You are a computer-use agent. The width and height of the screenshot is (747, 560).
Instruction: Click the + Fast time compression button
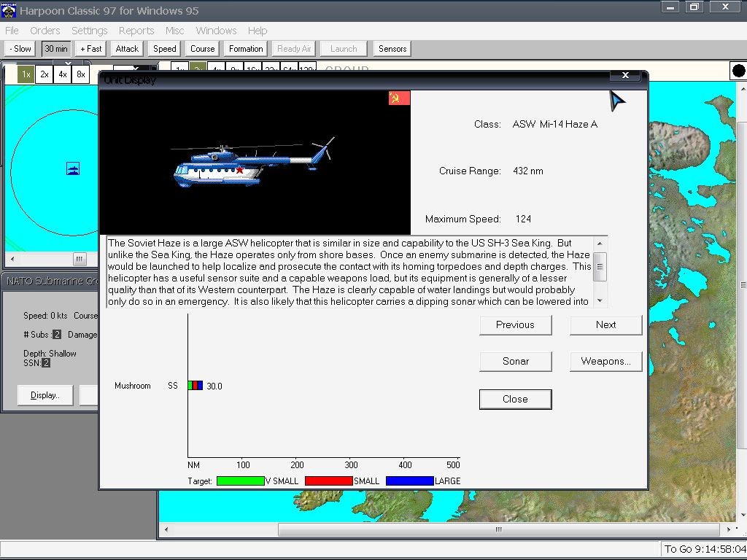[90, 49]
